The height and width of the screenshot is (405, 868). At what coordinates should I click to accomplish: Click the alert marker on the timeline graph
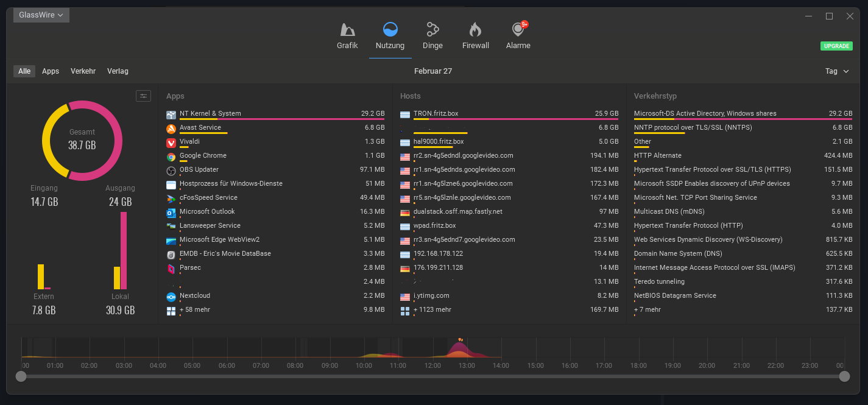460,340
